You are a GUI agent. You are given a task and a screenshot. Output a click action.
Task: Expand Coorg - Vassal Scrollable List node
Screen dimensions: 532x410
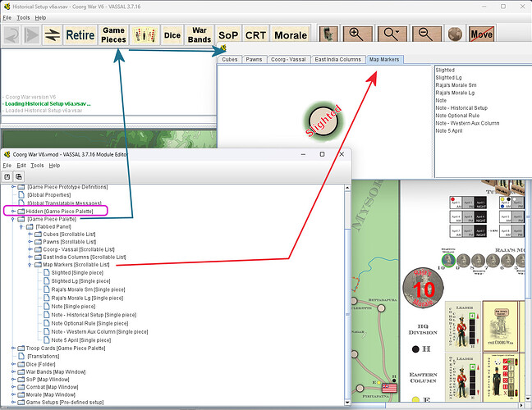coord(30,249)
